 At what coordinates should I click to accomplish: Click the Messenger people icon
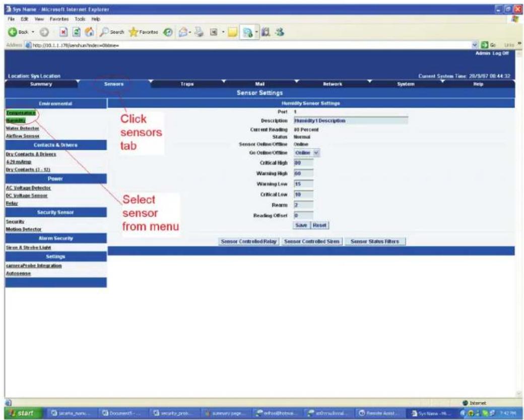click(x=279, y=32)
